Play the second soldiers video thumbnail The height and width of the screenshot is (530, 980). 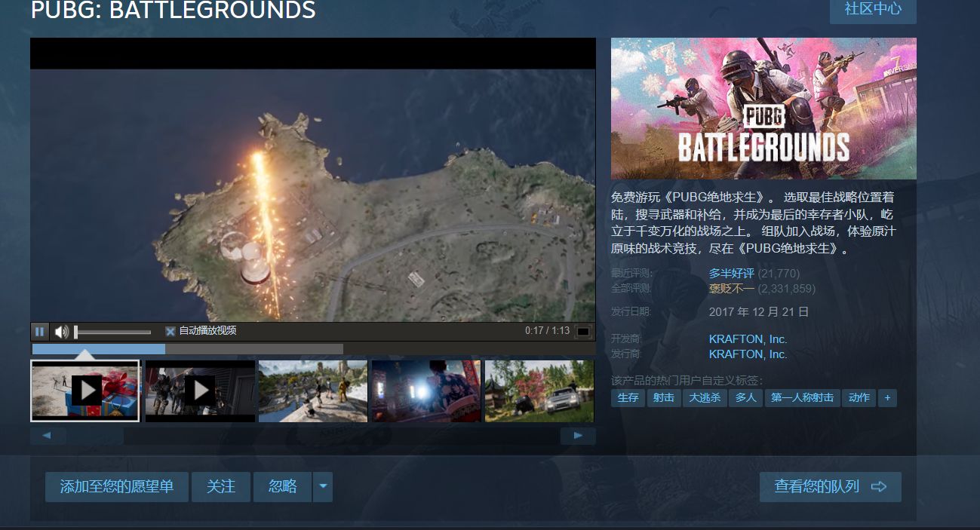click(x=200, y=391)
